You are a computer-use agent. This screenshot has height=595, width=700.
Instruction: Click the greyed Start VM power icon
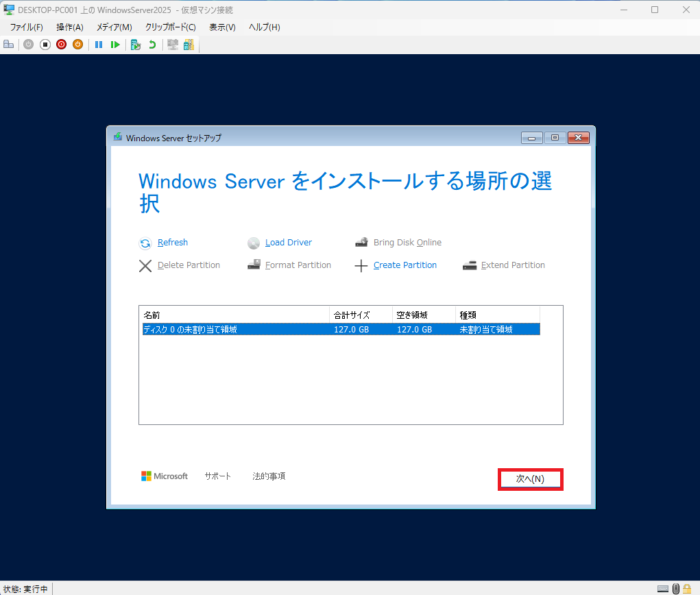pyautogui.click(x=29, y=45)
